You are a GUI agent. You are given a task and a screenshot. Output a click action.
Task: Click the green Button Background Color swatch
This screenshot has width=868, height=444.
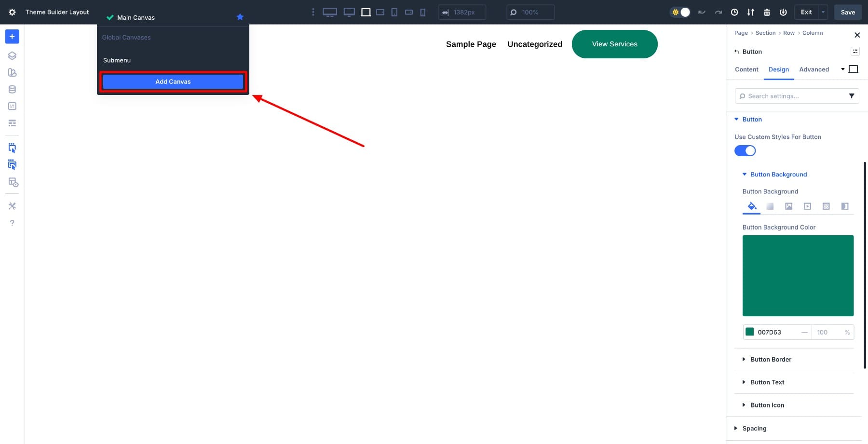point(798,276)
